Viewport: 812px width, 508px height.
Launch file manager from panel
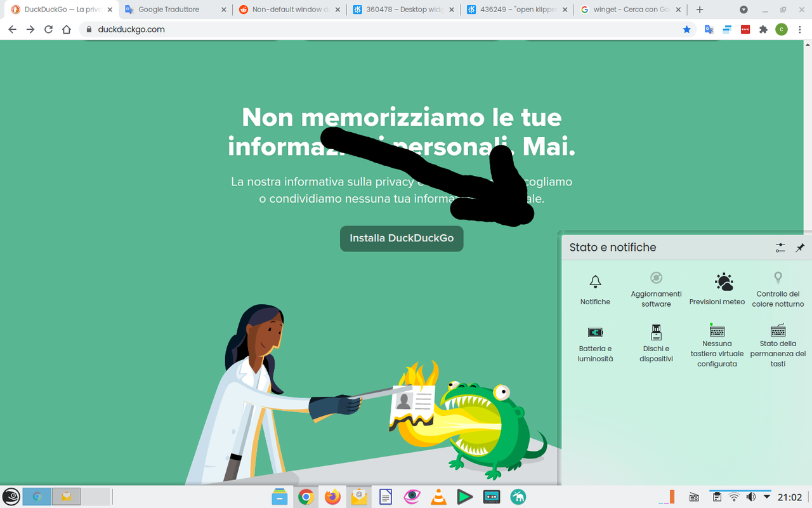tap(279, 497)
